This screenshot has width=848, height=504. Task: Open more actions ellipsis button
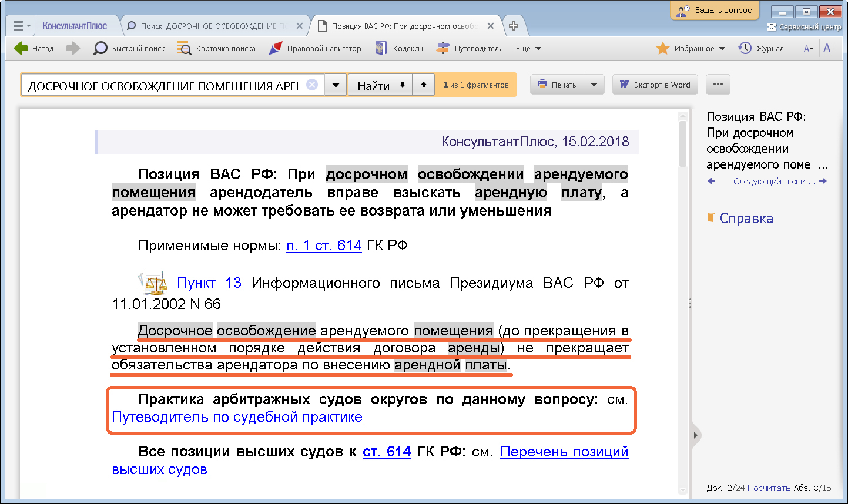tap(718, 85)
